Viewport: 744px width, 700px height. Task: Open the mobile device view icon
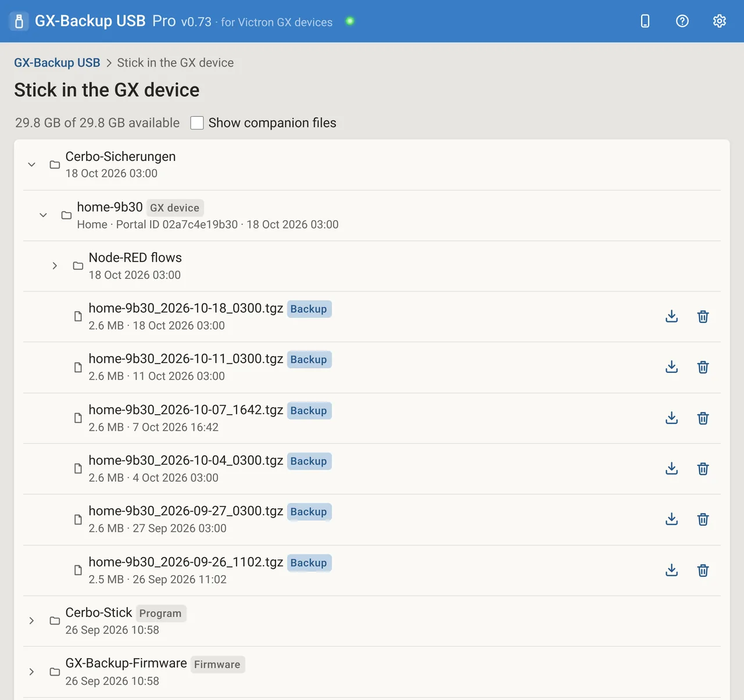pyautogui.click(x=645, y=21)
